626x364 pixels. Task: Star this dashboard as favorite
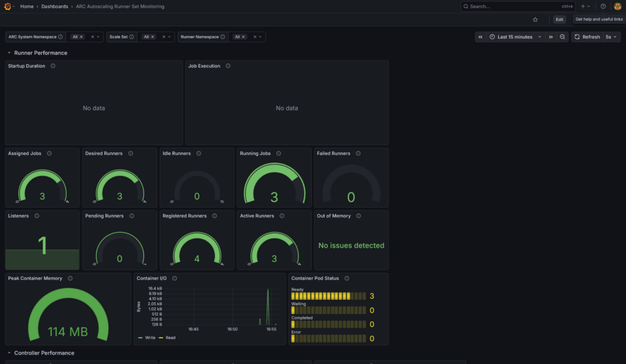[x=536, y=20]
